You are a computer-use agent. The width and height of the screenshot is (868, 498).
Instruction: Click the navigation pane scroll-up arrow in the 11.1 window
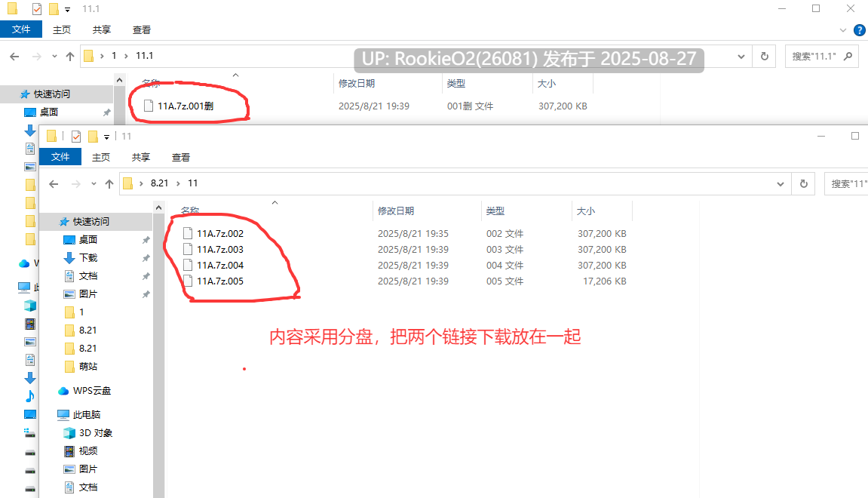click(120, 80)
